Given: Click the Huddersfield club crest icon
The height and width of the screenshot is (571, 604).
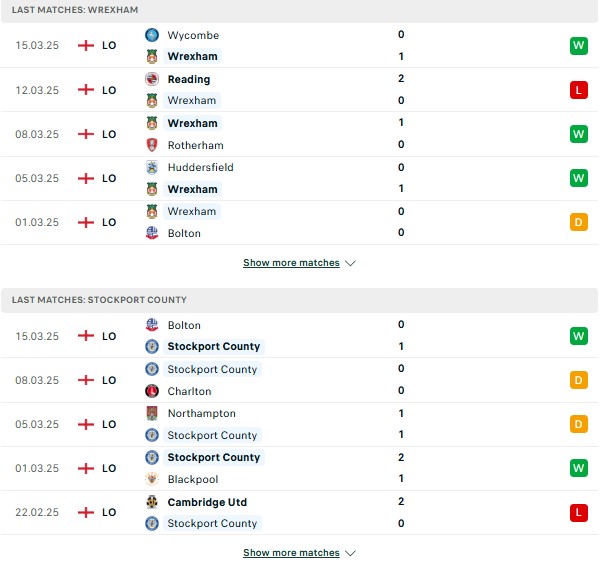Looking at the screenshot, I should [152, 167].
